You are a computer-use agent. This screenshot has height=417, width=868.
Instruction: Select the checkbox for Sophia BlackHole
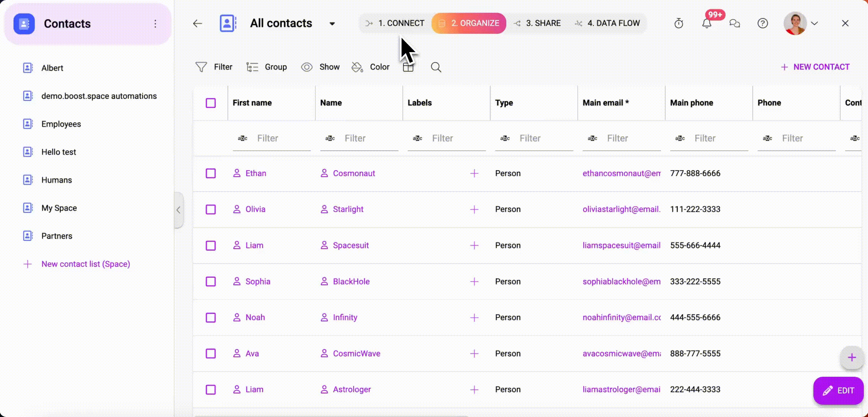tap(211, 281)
